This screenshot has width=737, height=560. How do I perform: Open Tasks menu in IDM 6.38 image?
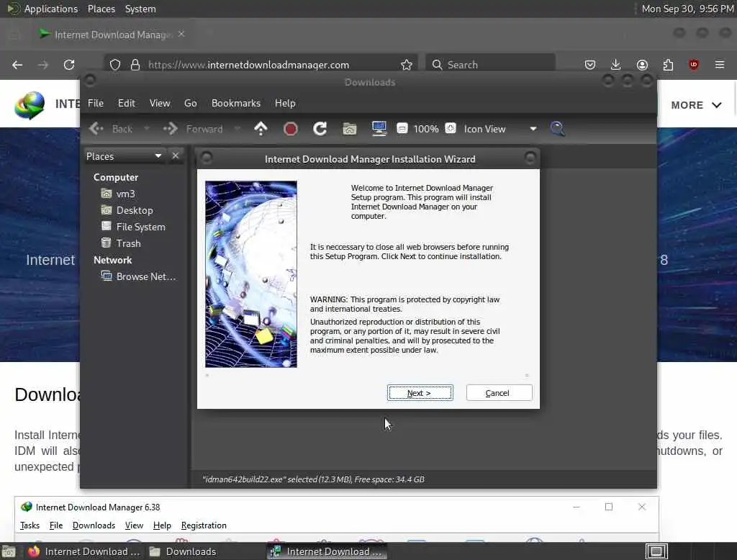pyautogui.click(x=30, y=525)
